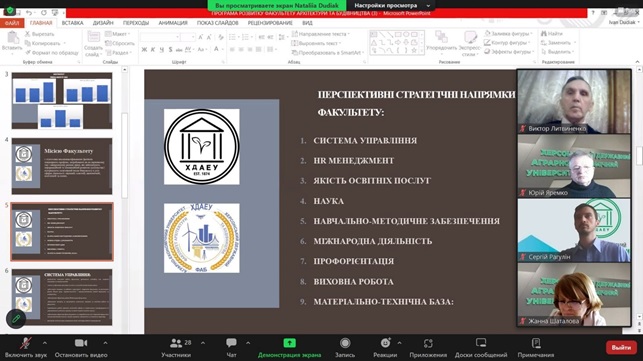
Task: Click the Демонстрация экрана share icon
Action: click(x=290, y=343)
